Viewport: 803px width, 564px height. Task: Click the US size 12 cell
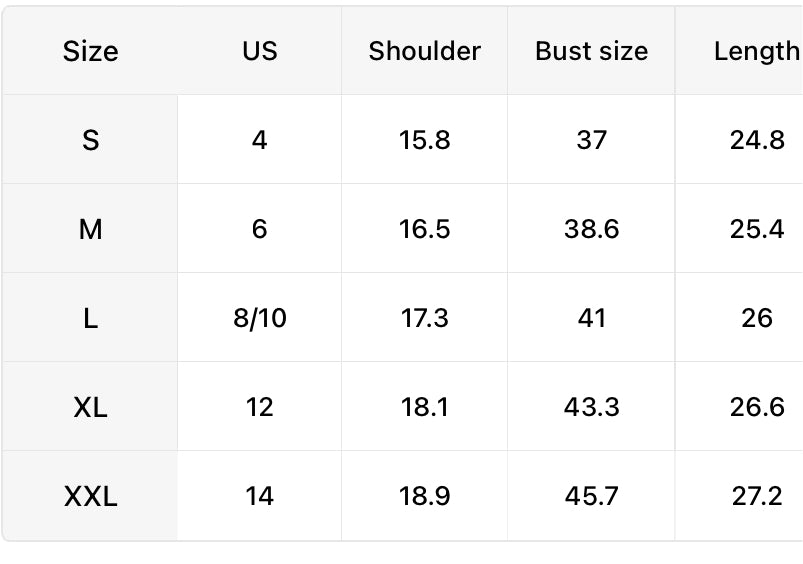pos(259,407)
